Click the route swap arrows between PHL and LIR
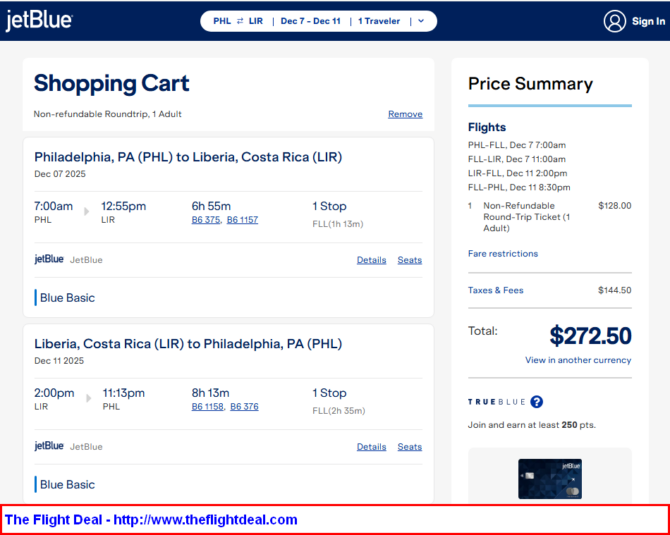Image resolution: width=670 pixels, height=535 pixels. coord(240,21)
